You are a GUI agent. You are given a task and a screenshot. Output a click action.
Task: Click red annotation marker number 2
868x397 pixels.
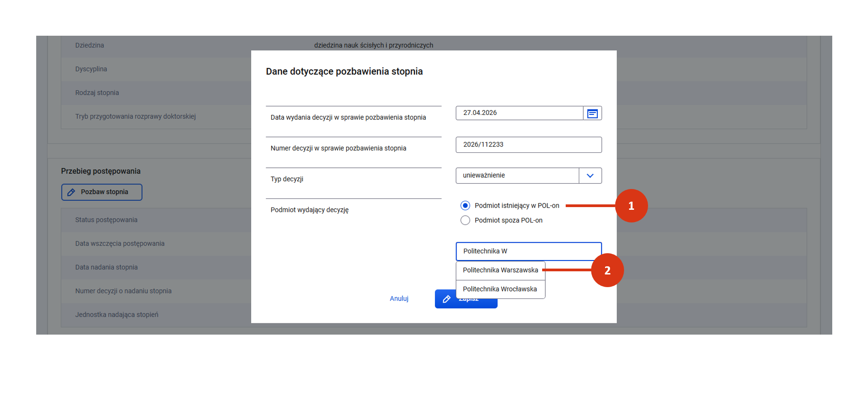click(x=607, y=270)
